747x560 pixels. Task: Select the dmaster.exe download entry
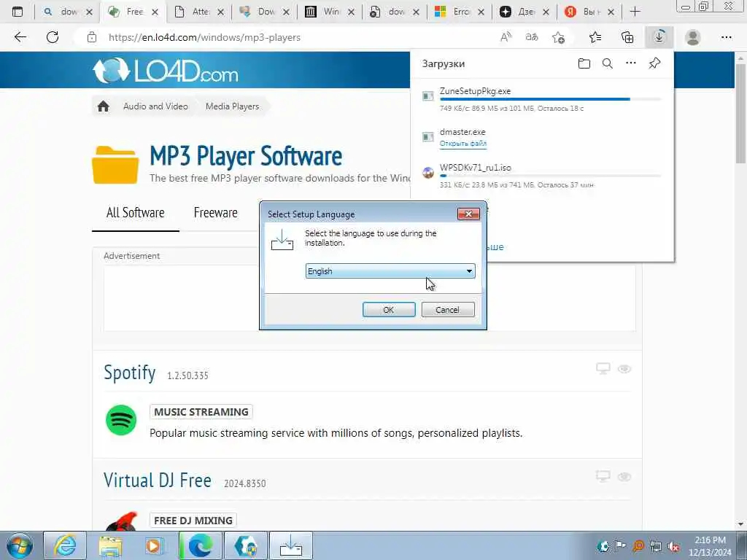[542, 137]
